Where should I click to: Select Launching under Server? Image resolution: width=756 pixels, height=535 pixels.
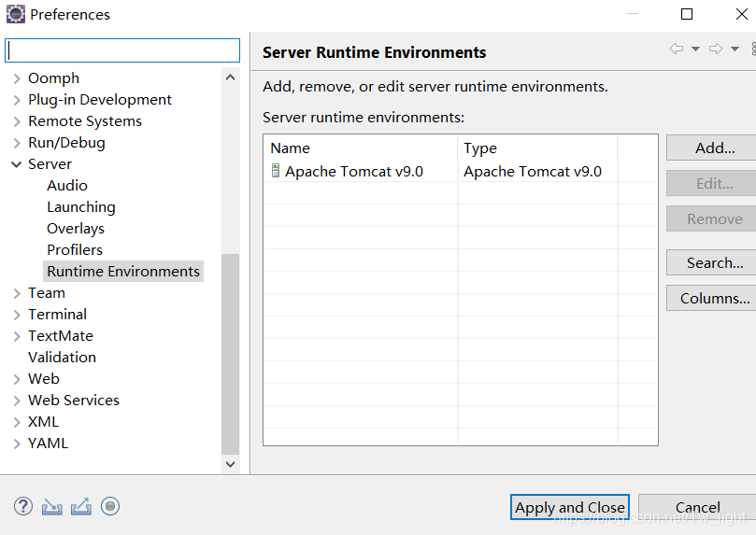[81, 207]
